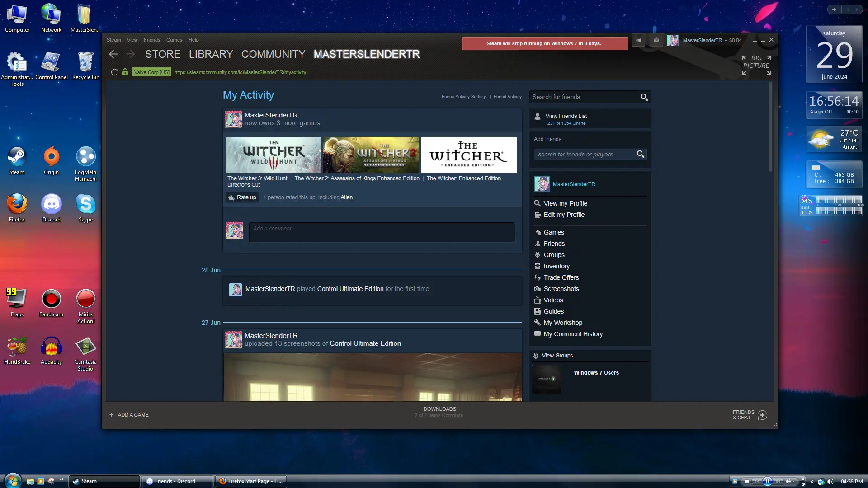This screenshot has width=868, height=488.
Task: Open Steam announcements megaphone icon
Action: pyautogui.click(x=638, y=40)
